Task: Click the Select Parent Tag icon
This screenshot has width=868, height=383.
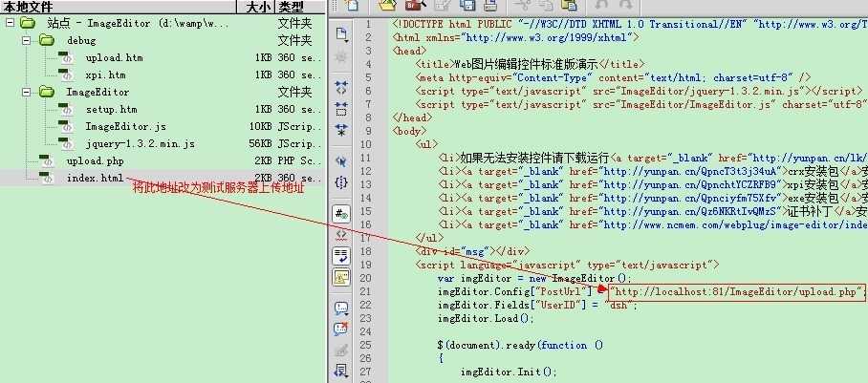Action: 341,161
